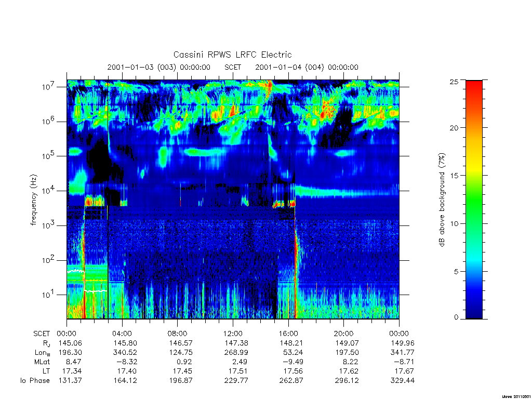Click the 5 value on color bar

click(x=456, y=271)
